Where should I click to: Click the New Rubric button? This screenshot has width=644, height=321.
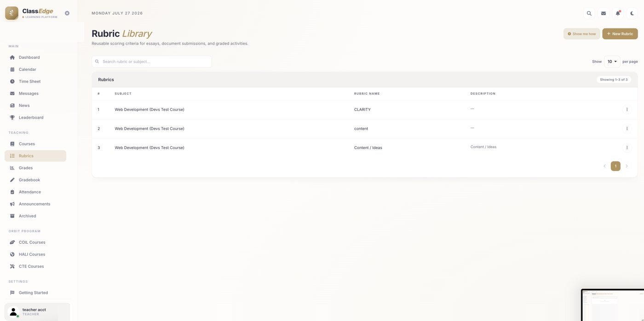point(620,34)
